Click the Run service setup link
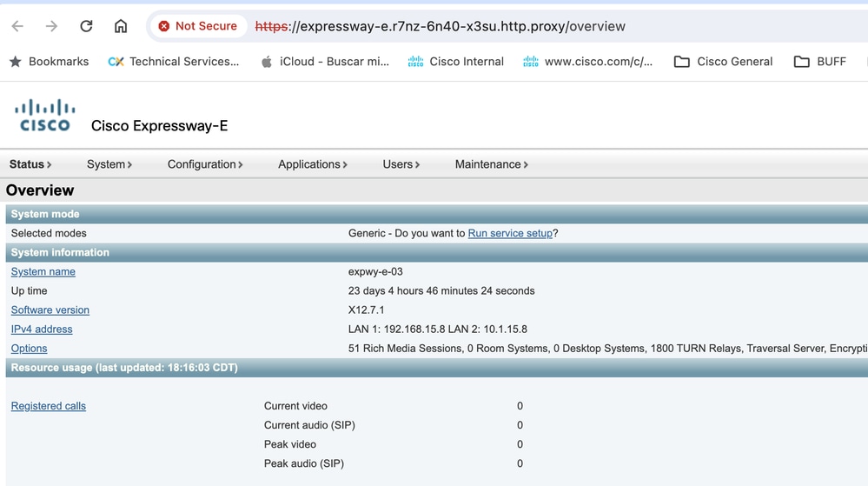868x486 pixels. tap(510, 233)
